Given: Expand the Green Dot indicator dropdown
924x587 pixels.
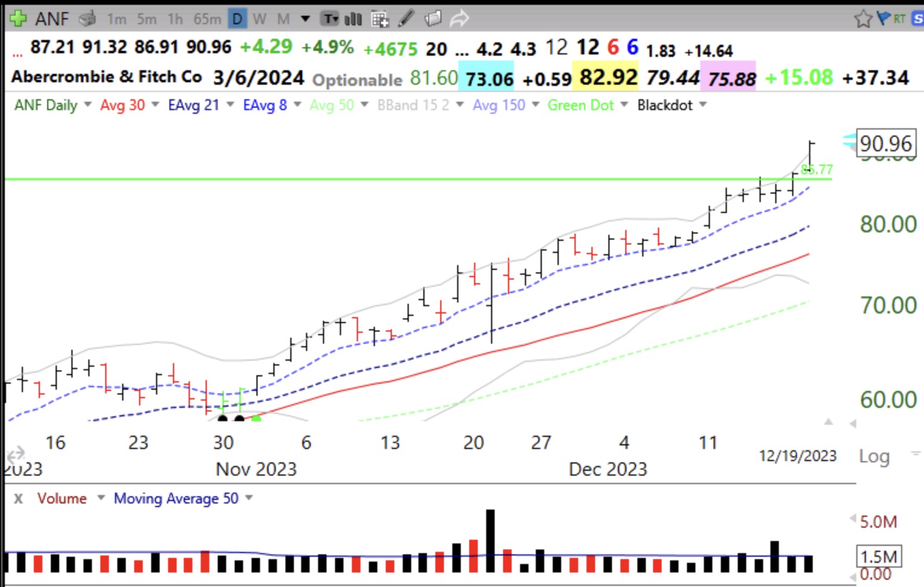Looking at the screenshot, I should point(623,105).
